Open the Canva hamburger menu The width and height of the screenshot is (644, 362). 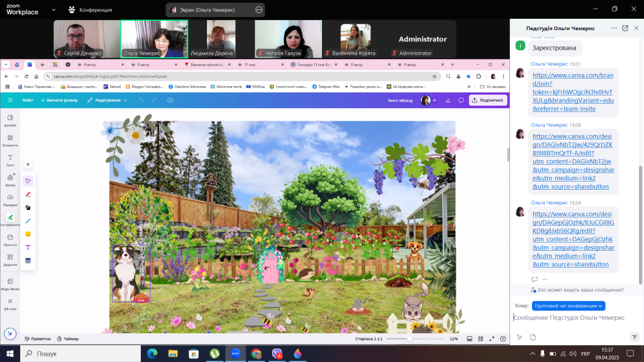10,100
